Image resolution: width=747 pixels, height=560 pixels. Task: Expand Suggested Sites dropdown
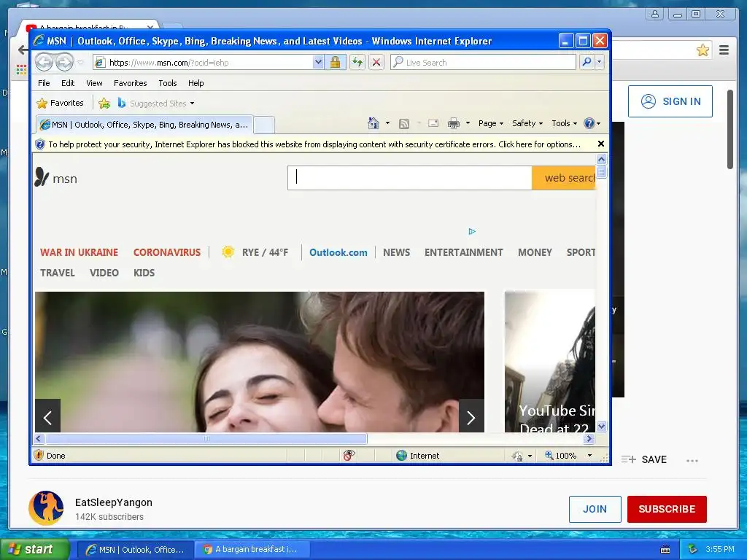pyautogui.click(x=192, y=104)
